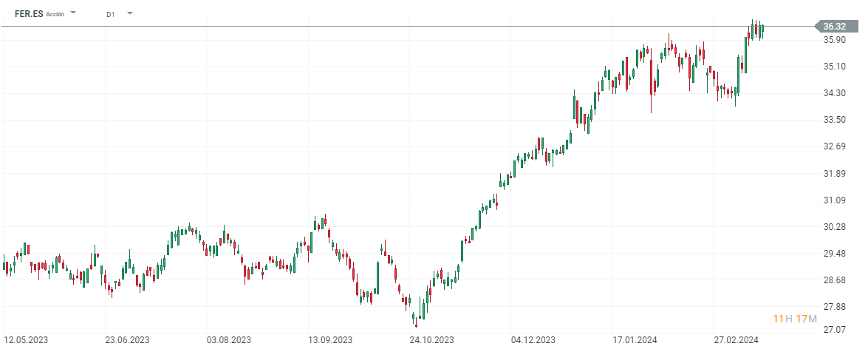Click the 35.90 price axis label
This screenshot has width=868, height=352.
[834, 40]
